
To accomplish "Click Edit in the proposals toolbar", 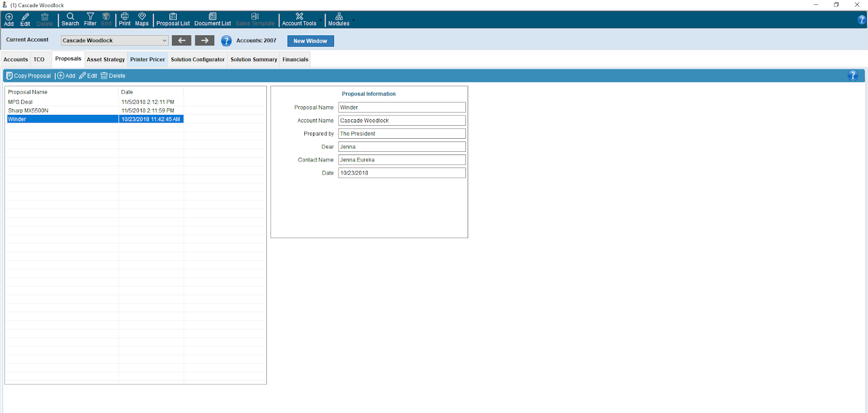I will [x=88, y=76].
